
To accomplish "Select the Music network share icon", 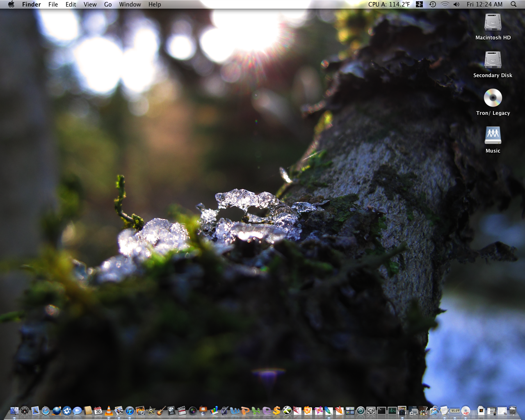I will click(x=493, y=140).
